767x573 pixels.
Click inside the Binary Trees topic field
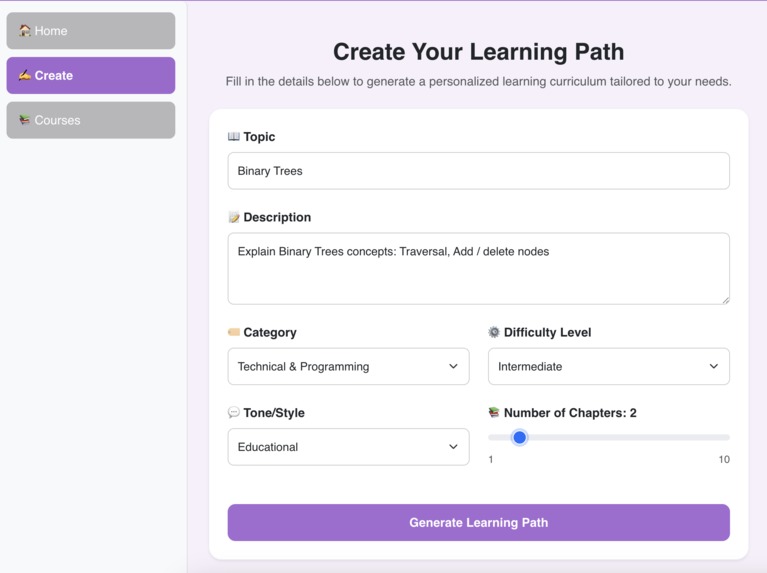[x=478, y=171]
